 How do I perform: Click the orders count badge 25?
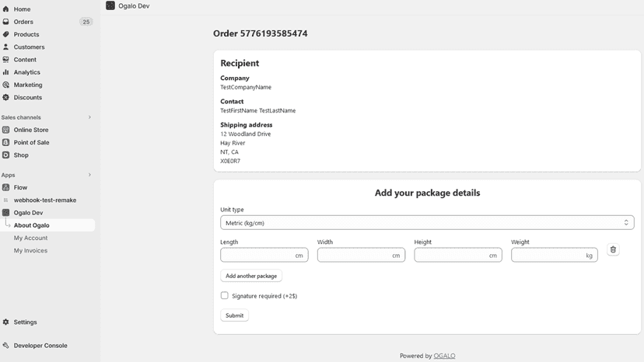point(86,22)
